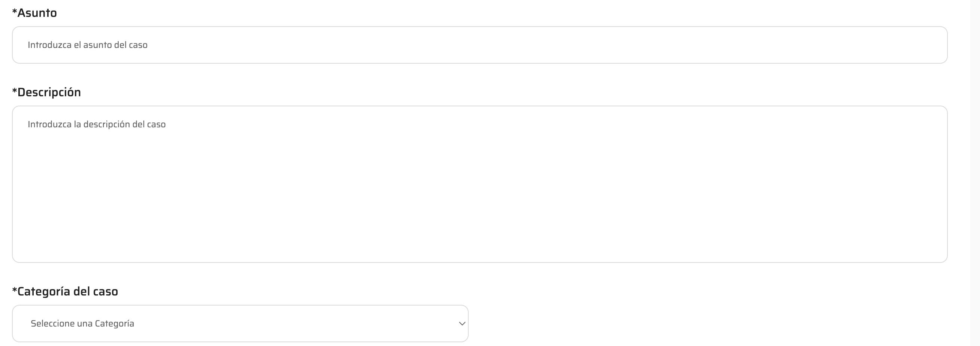Image resolution: width=980 pixels, height=346 pixels.
Task: Click the *Asunto field label
Action: pos(37,13)
